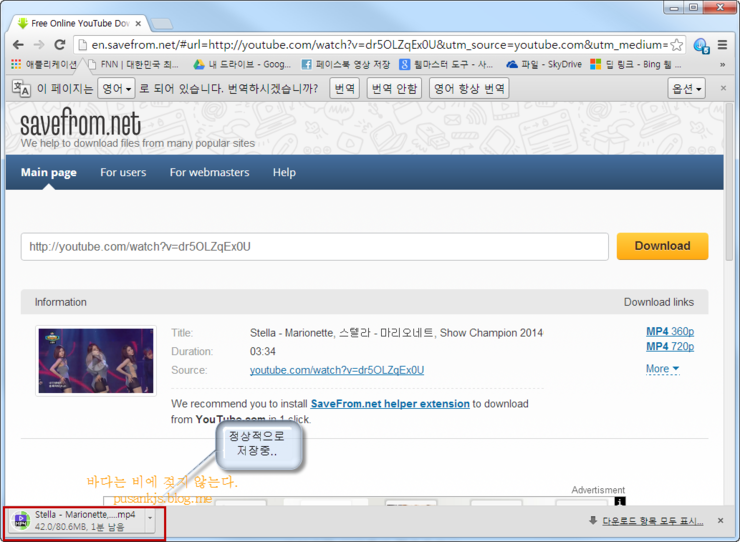The image size is (740, 542).
Task: Click the globe extension icon in toolbar
Action: [701, 46]
